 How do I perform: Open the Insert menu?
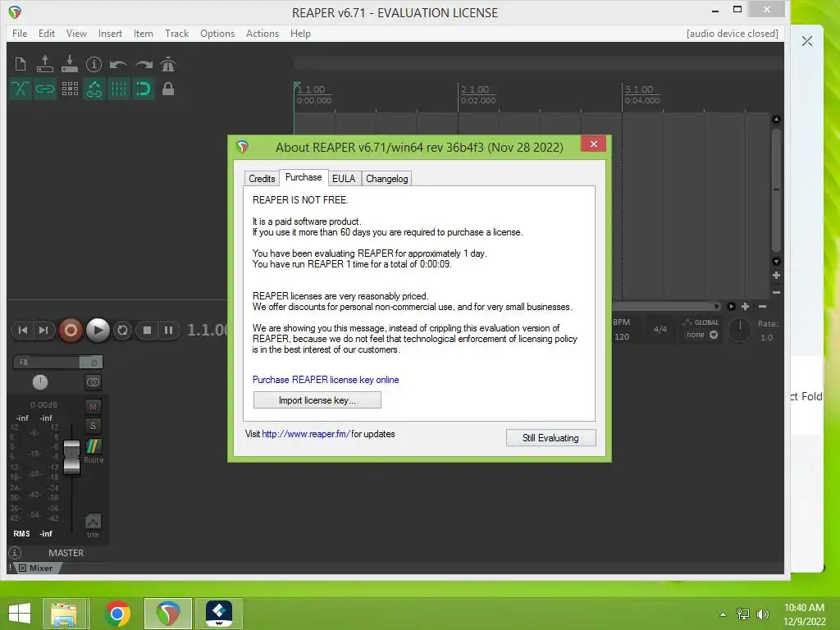coord(111,33)
